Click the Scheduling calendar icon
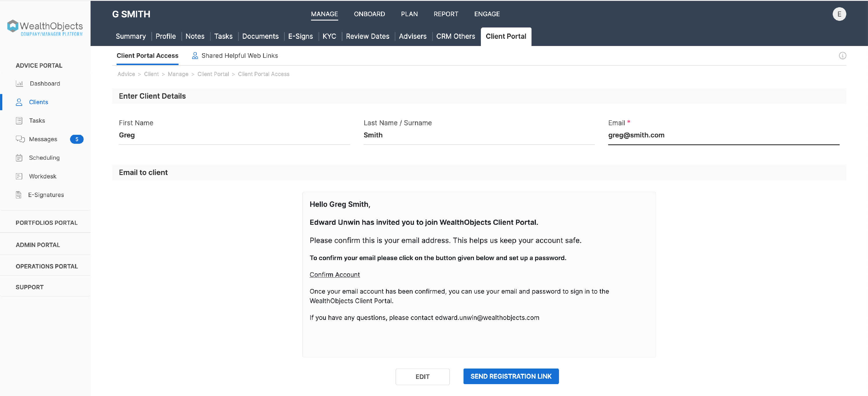The image size is (868, 396). (x=19, y=158)
